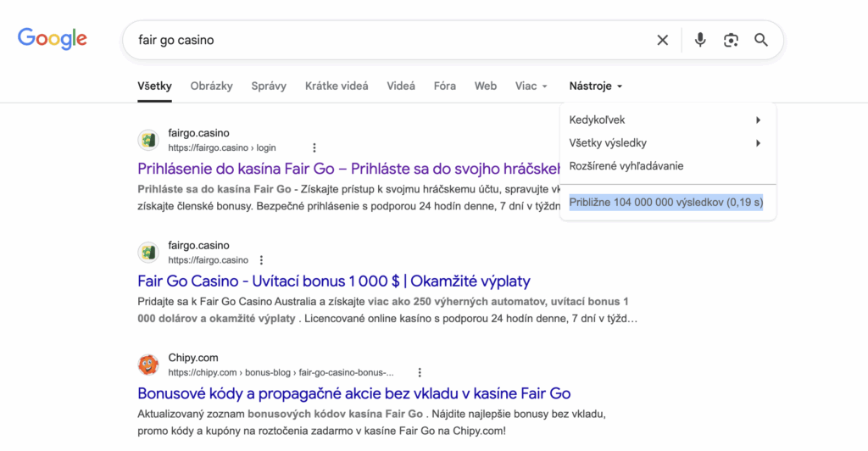Click the Google logo

[53, 39]
